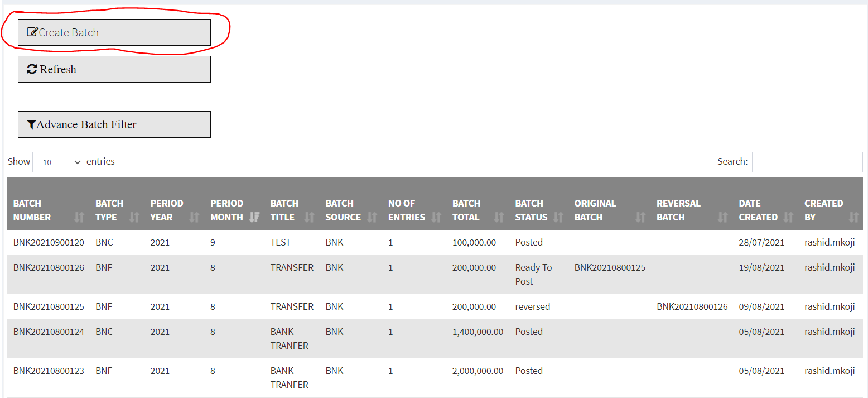Screen dimensions: 868x398
Task: Sort by Reversal Batch column icon
Action: 723,217
